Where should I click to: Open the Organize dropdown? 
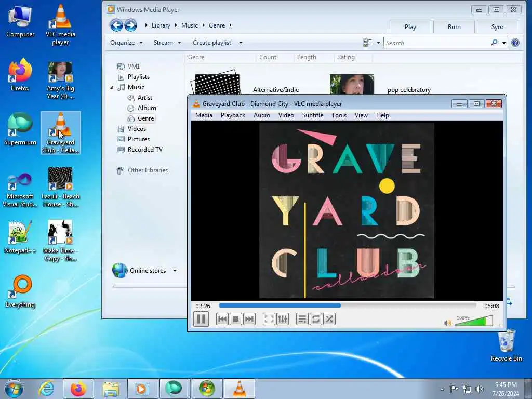(127, 43)
